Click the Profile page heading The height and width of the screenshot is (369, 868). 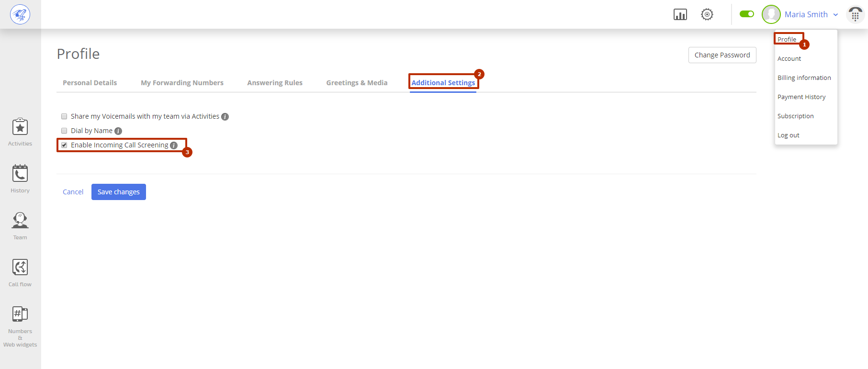click(x=78, y=54)
